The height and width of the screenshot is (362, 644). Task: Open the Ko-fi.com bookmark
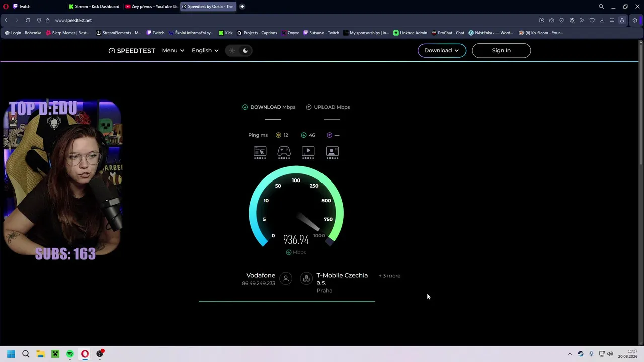(540, 33)
